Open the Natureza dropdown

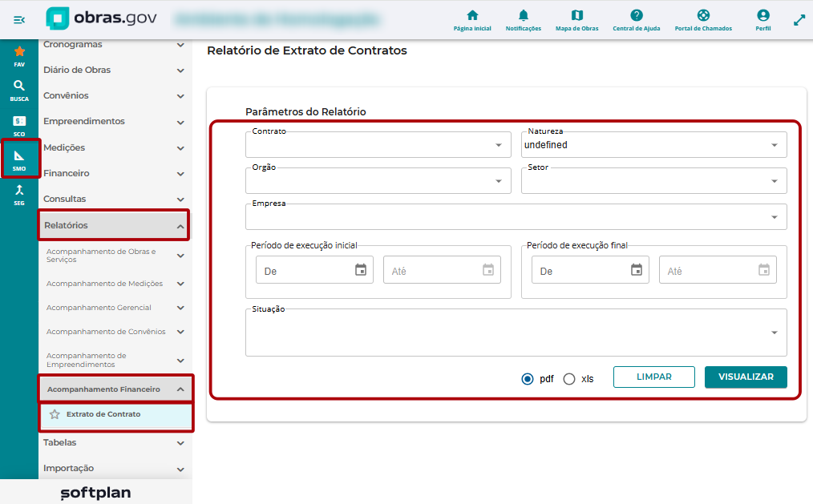click(x=653, y=144)
